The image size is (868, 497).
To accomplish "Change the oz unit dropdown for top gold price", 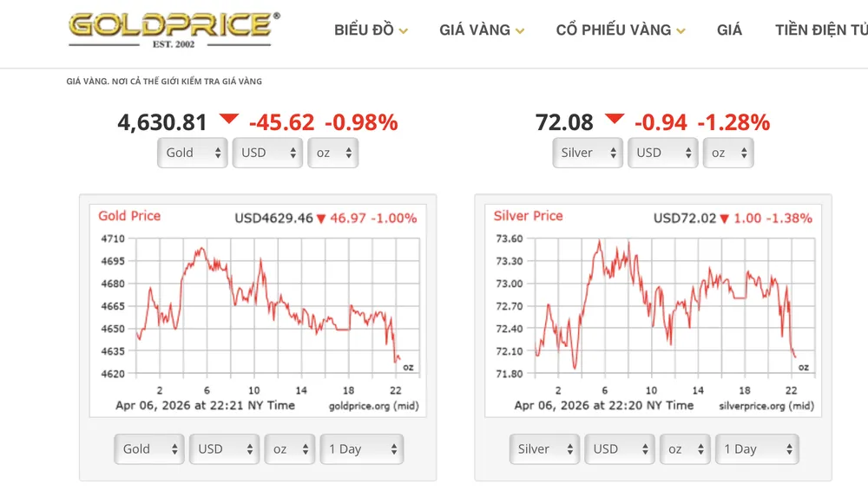I will click(x=332, y=153).
